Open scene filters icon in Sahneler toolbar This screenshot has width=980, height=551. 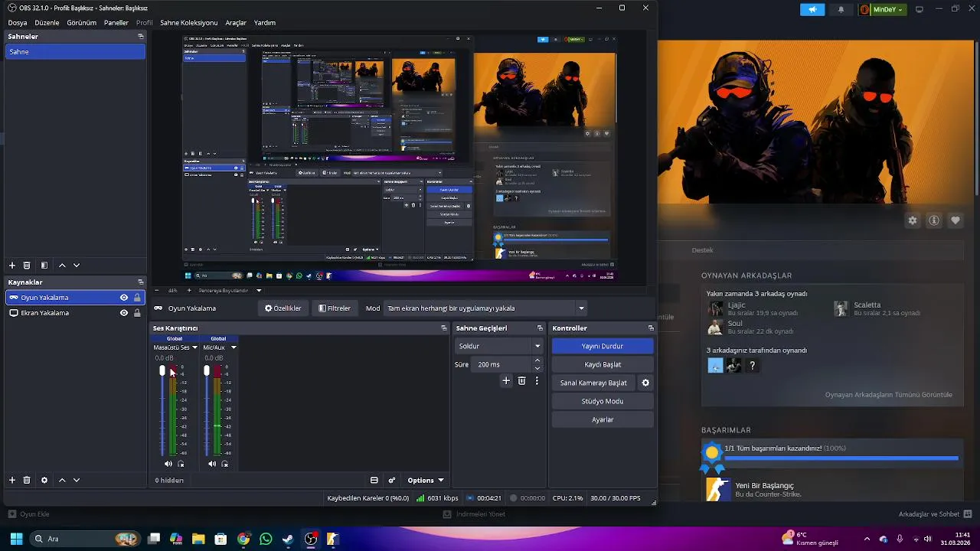pos(44,266)
